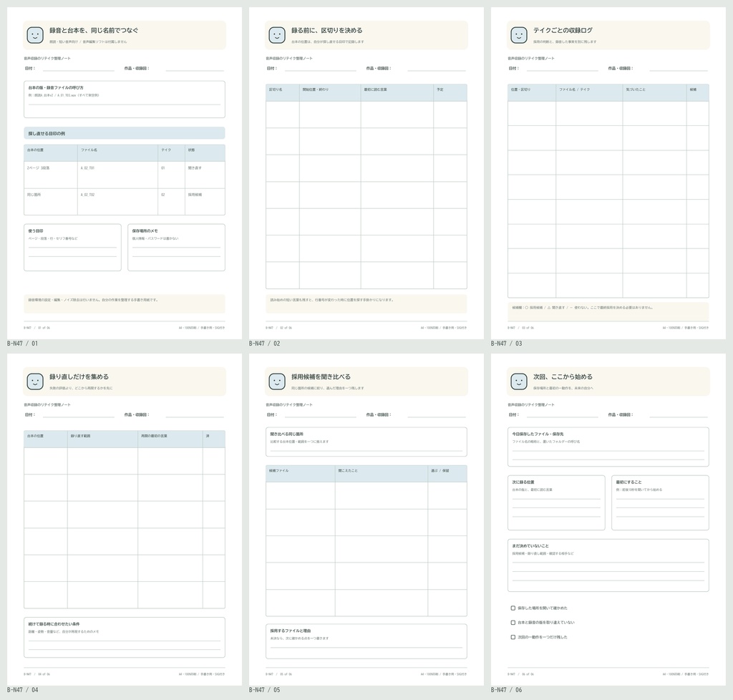Image resolution: width=733 pixels, height=700 pixels.
Task: Select the smiley icon next to テイクごとの収録ログ
Action: coord(519,35)
